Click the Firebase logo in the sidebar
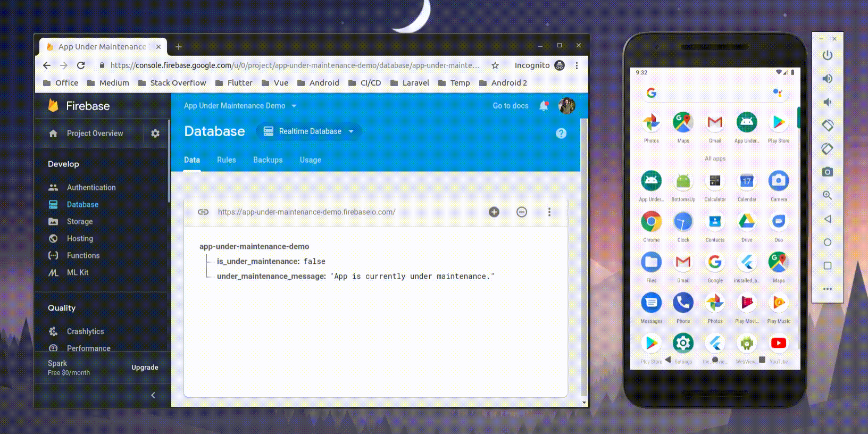 tap(53, 105)
